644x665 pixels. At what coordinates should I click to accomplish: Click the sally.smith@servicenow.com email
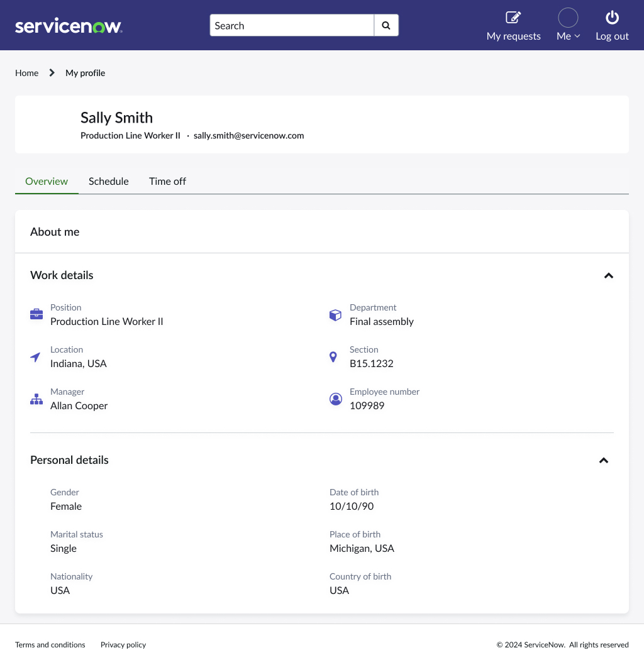[x=248, y=136]
